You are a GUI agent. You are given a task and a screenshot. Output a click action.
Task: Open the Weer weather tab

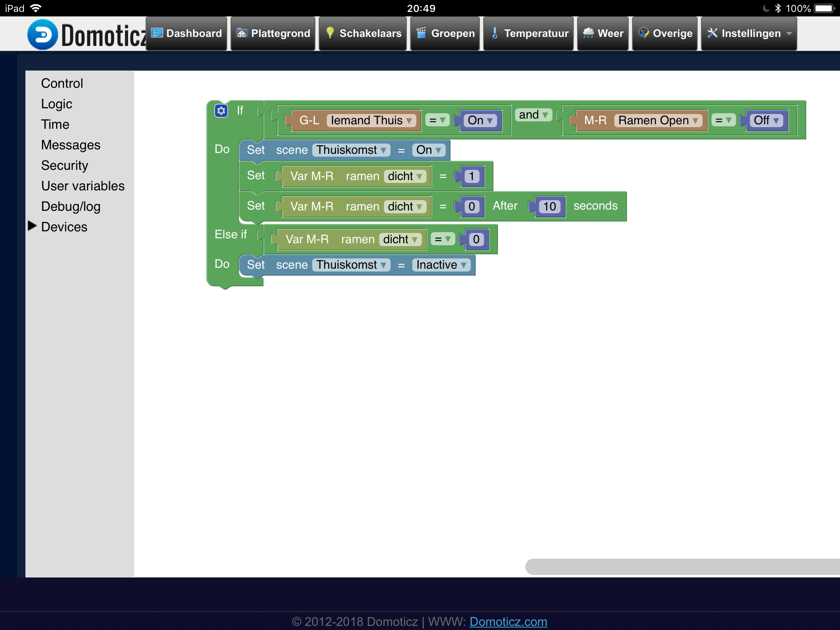603,34
